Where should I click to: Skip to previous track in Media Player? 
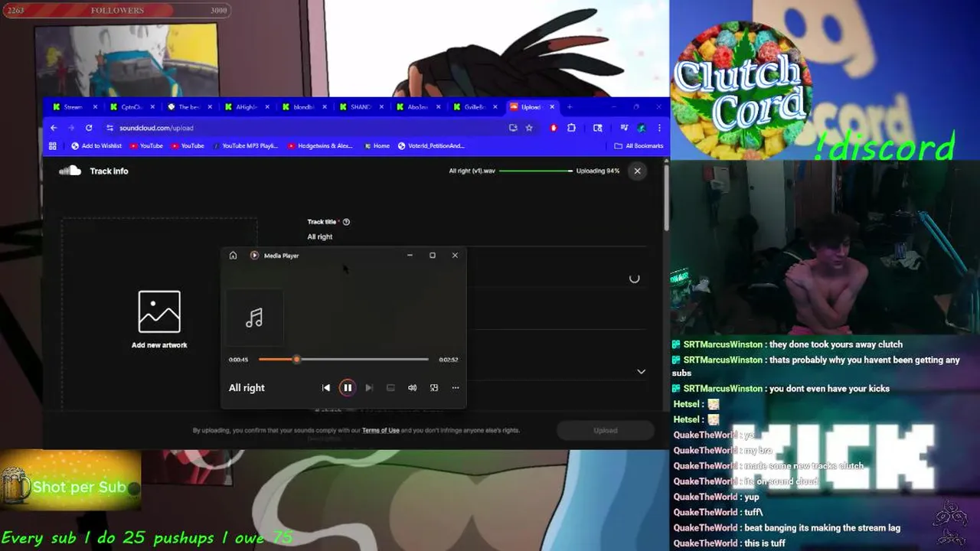tap(325, 388)
